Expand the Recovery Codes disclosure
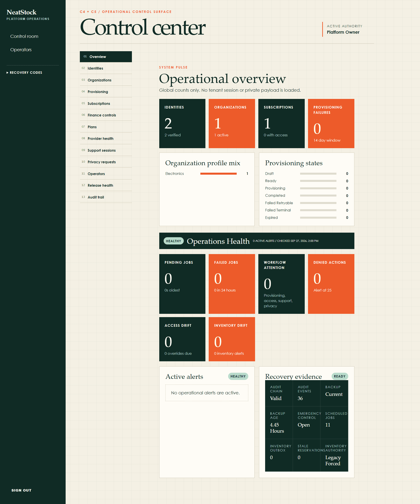420x504 pixels. click(x=24, y=72)
